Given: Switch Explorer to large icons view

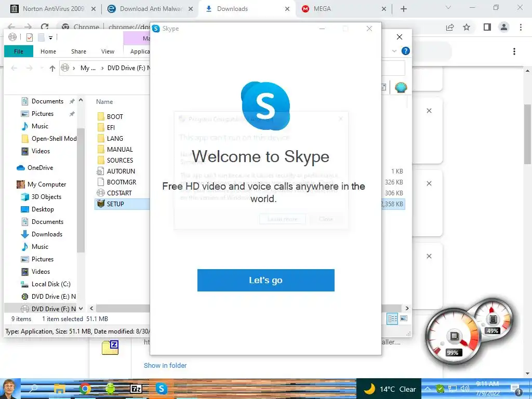Looking at the screenshot, I should point(404,318).
